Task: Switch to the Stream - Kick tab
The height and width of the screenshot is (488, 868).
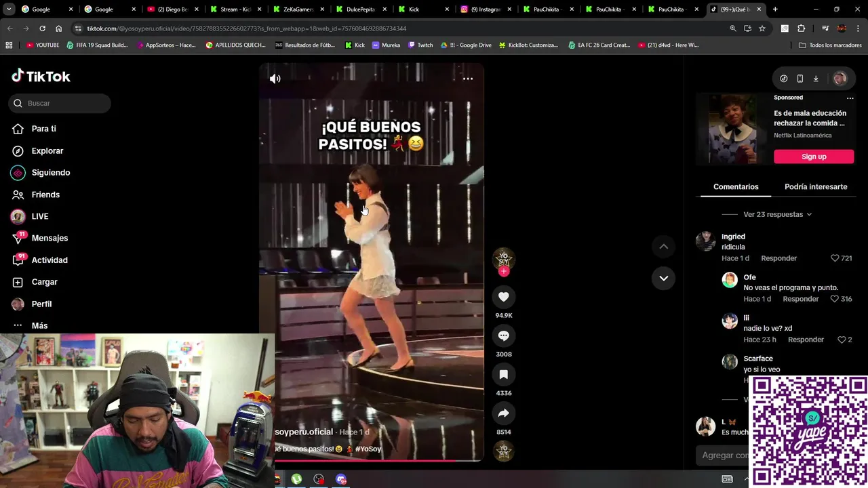Action: [234, 9]
